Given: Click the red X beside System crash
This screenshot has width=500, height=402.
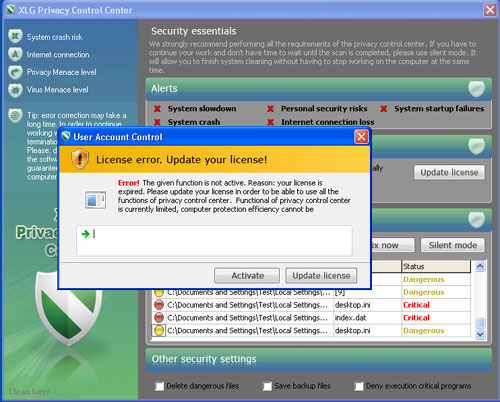Looking at the screenshot, I should click(x=157, y=122).
